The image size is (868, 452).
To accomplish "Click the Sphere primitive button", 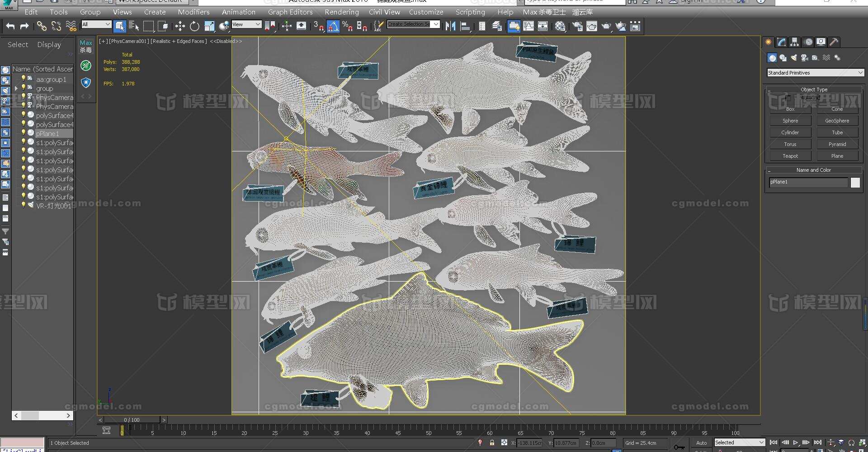I will pyautogui.click(x=790, y=121).
